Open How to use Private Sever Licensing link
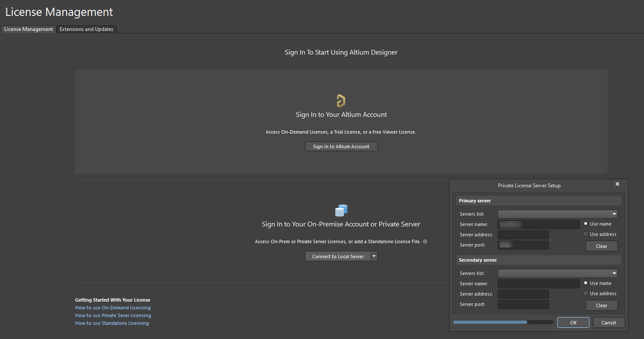The width and height of the screenshot is (644, 339). point(113,315)
